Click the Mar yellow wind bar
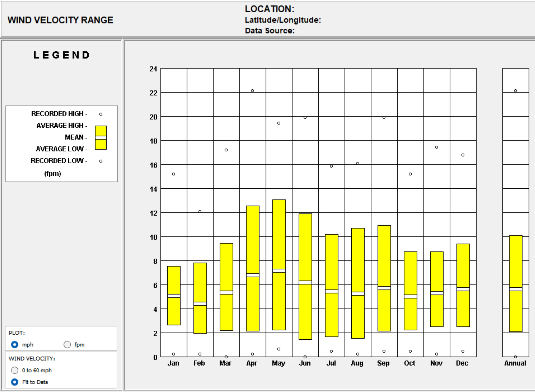The height and width of the screenshot is (392, 535). (x=227, y=287)
